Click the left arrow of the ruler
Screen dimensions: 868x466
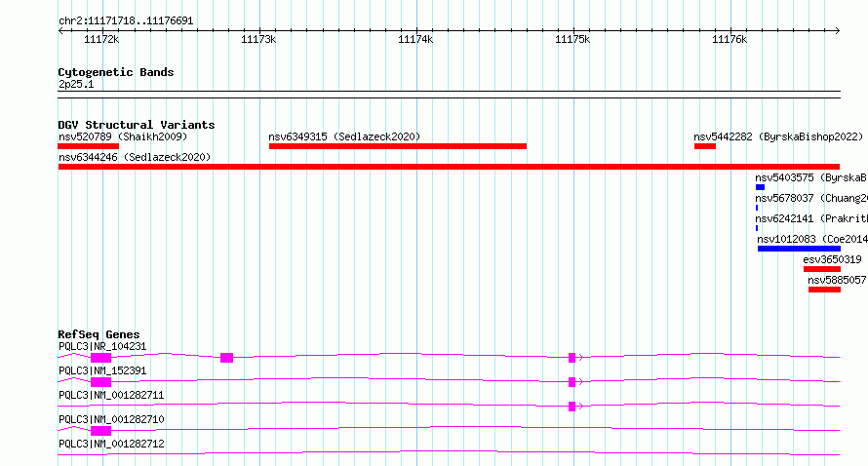click(60, 31)
